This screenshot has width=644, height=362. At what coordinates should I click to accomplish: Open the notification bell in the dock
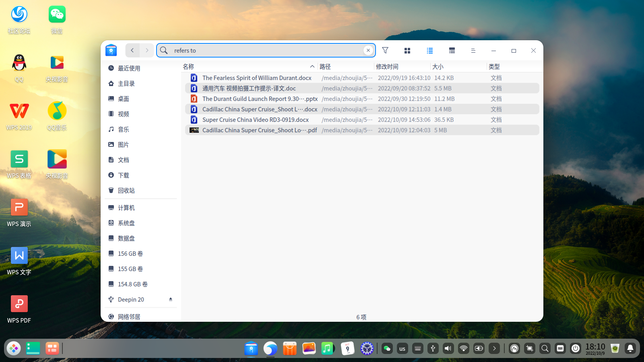pyautogui.click(x=630, y=349)
